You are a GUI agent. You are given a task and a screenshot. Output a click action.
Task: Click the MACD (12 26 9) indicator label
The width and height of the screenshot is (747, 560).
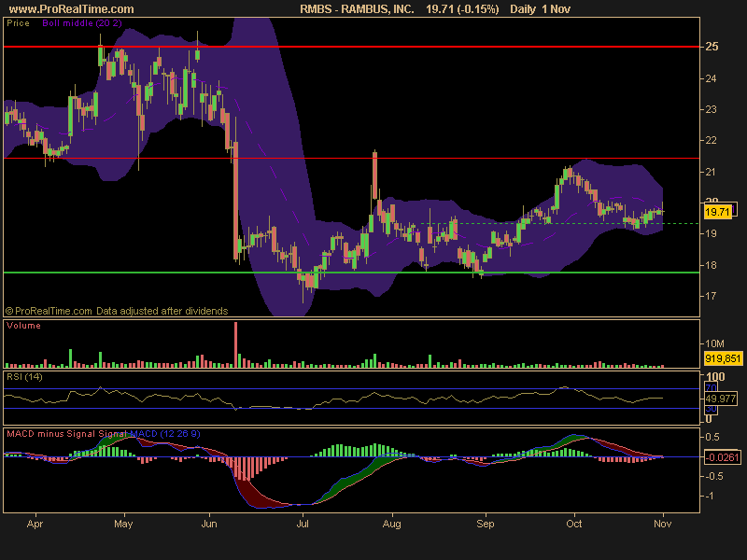[165, 434]
